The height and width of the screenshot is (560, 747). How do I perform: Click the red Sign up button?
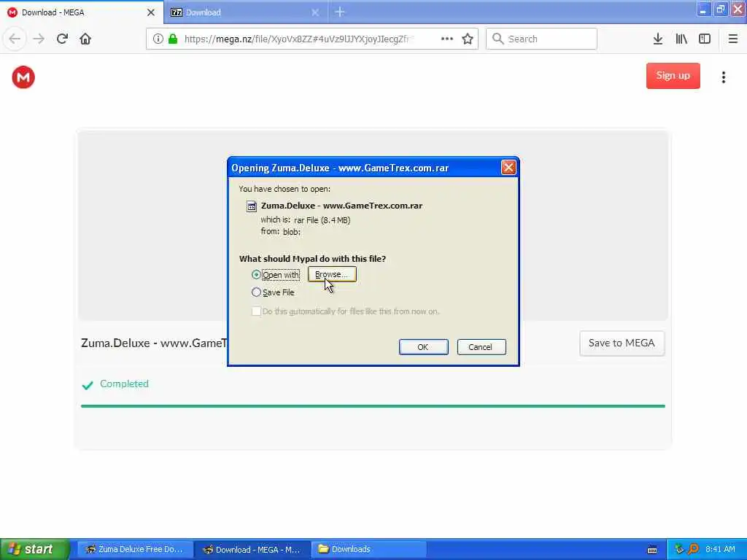click(x=673, y=76)
